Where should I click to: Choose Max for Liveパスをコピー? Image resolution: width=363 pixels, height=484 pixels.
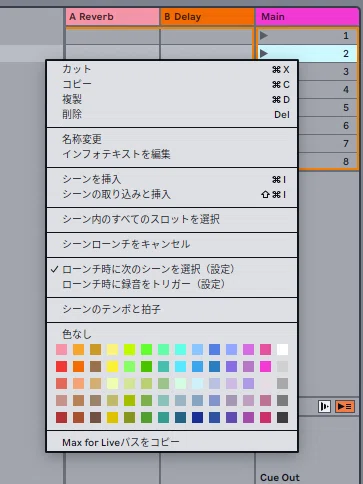(x=172, y=442)
